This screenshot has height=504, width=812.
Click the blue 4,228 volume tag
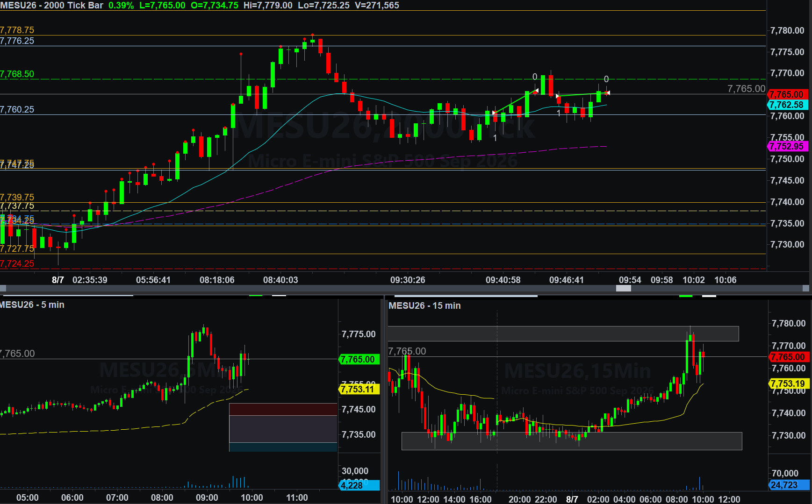coord(359,485)
